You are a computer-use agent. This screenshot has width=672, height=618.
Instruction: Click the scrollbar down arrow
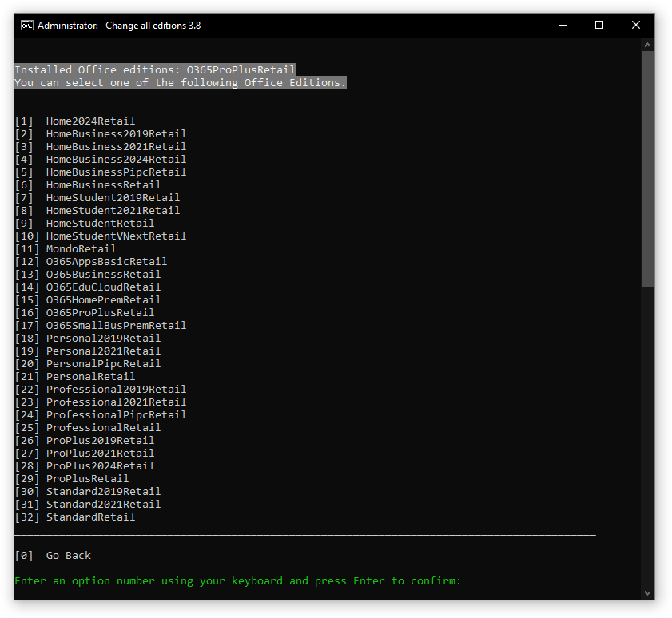click(647, 592)
